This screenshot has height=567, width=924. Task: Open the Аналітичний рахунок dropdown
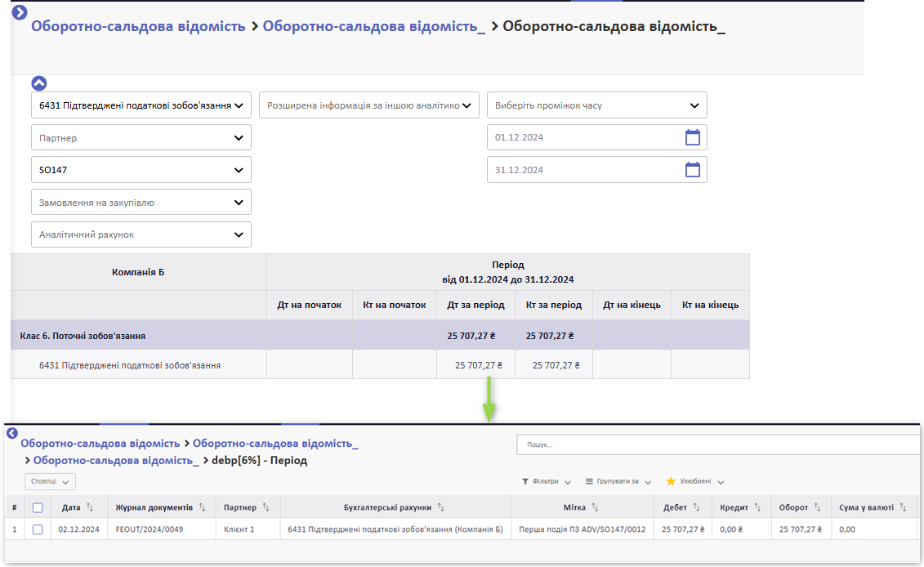pos(141,234)
